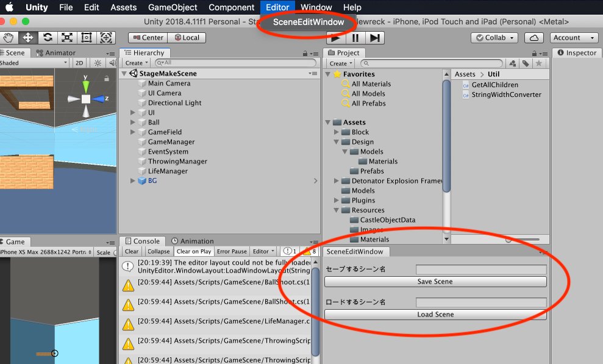Image resolution: width=603 pixels, height=364 pixels.
Task: Open the GameObject menu
Action: (x=173, y=7)
